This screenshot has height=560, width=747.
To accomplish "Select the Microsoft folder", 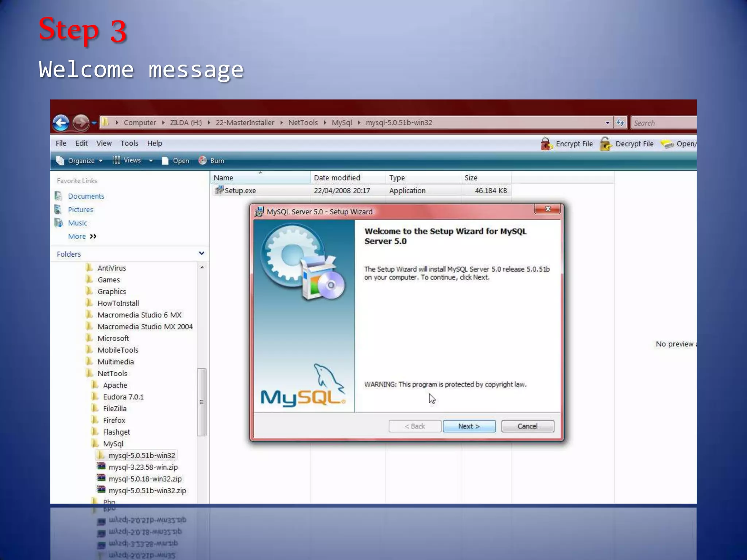I will [x=113, y=338].
